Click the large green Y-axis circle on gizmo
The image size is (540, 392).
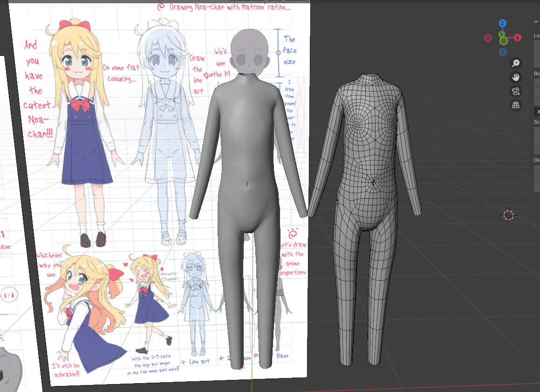point(504,41)
